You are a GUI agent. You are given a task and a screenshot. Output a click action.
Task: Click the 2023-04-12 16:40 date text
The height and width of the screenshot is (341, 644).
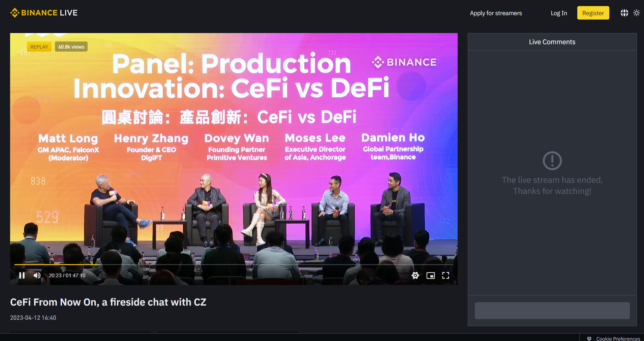pyautogui.click(x=33, y=318)
